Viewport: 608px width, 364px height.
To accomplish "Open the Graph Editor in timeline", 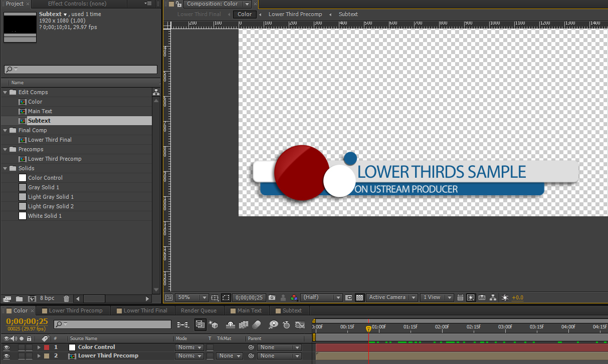I will pos(300,325).
